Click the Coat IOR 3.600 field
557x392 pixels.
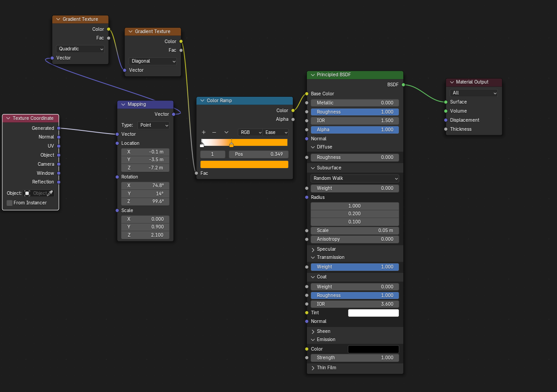(355, 304)
